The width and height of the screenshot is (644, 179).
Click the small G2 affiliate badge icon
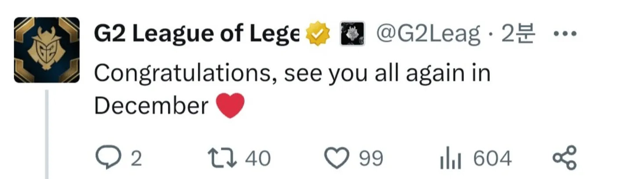[352, 35]
